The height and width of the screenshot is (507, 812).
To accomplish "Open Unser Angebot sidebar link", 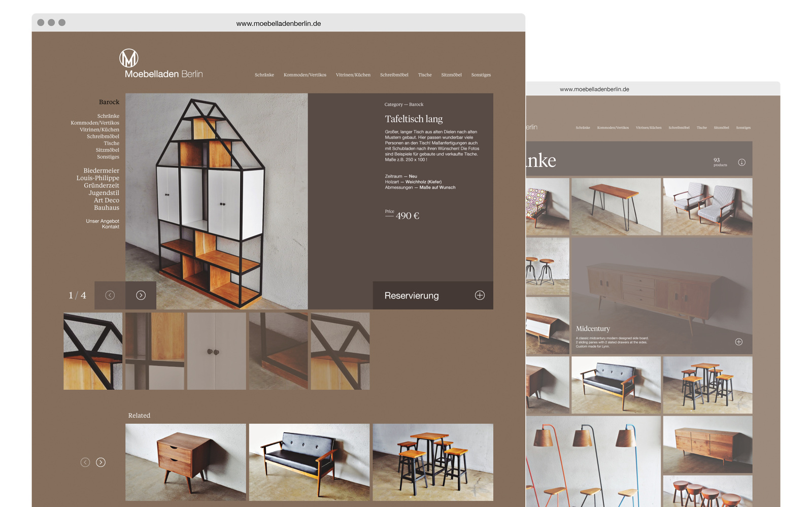I will tap(103, 221).
